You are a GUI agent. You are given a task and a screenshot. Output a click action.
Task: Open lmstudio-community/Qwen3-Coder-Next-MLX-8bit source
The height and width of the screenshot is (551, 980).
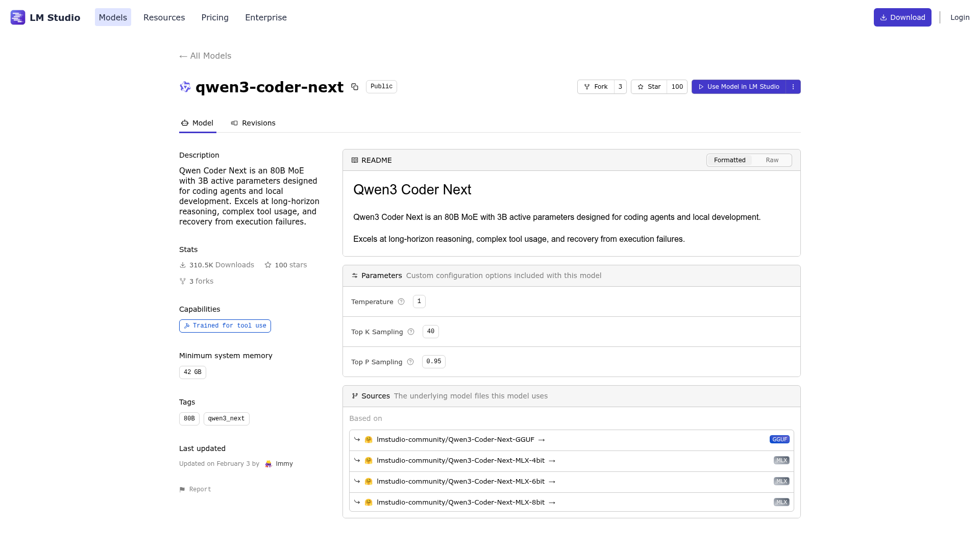point(460,503)
